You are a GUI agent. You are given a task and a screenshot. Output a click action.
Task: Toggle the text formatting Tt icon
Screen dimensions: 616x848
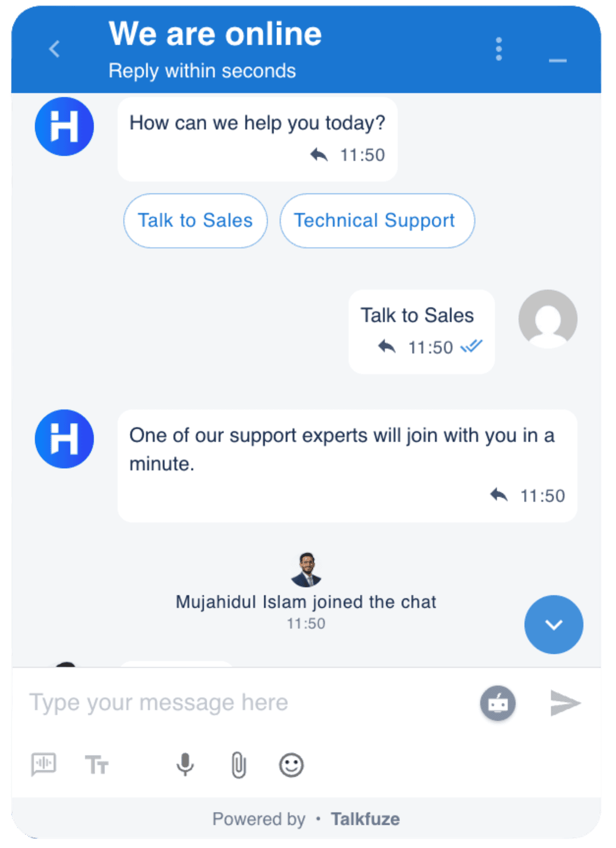click(x=96, y=765)
